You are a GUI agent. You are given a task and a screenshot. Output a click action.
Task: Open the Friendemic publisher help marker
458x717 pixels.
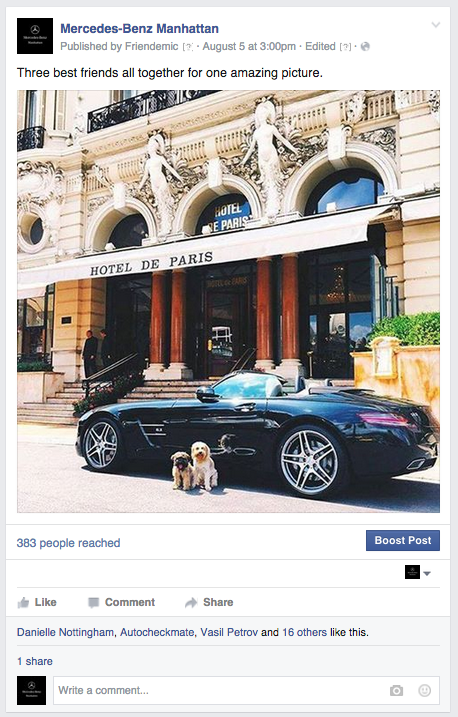(x=188, y=47)
